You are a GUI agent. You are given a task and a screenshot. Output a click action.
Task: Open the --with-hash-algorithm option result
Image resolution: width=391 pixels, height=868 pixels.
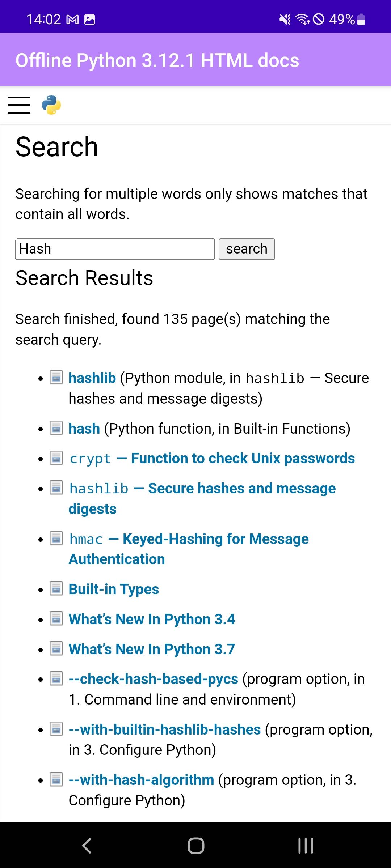pyautogui.click(x=142, y=780)
